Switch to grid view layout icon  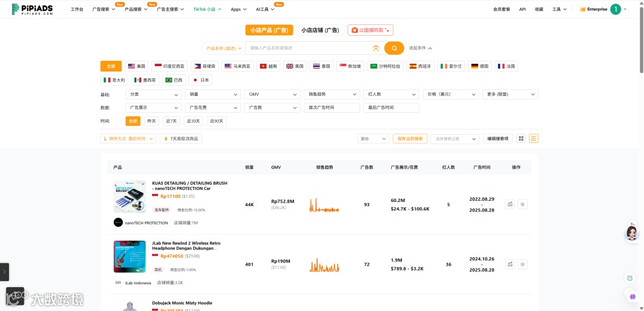pos(521,139)
